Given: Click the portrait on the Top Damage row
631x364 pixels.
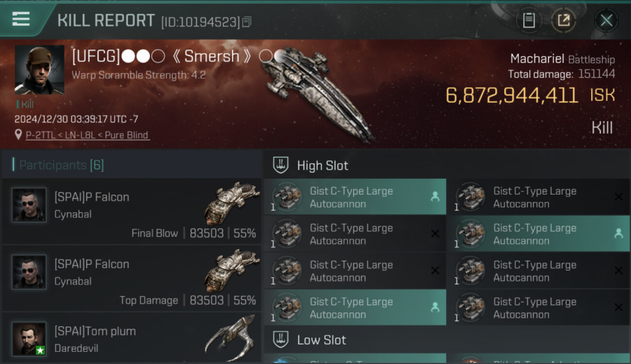Looking at the screenshot, I should click(29, 272).
